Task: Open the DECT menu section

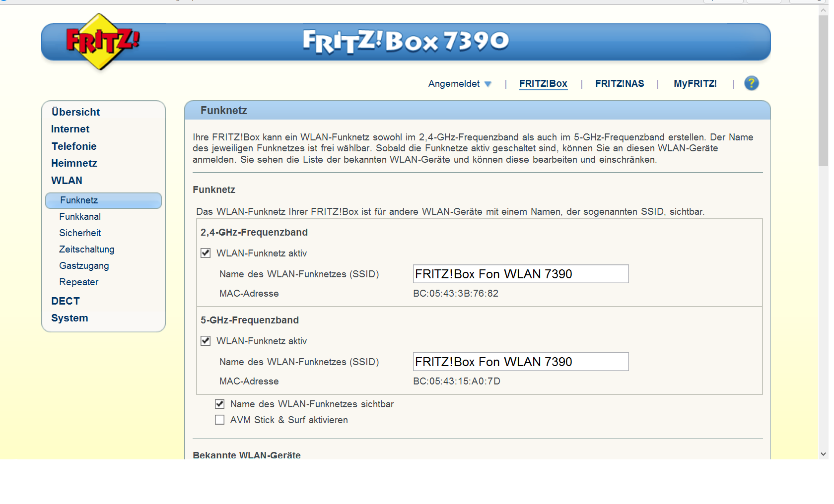Action: [65, 301]
